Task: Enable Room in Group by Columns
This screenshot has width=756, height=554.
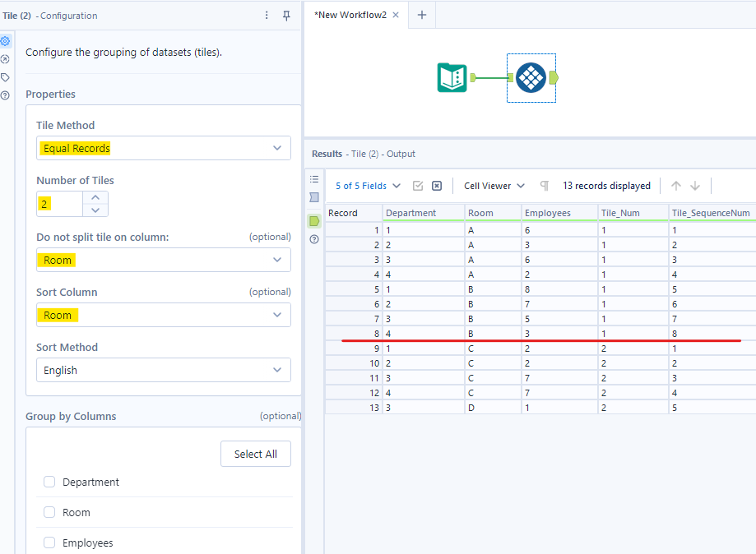Action: (x=49, y=513)
